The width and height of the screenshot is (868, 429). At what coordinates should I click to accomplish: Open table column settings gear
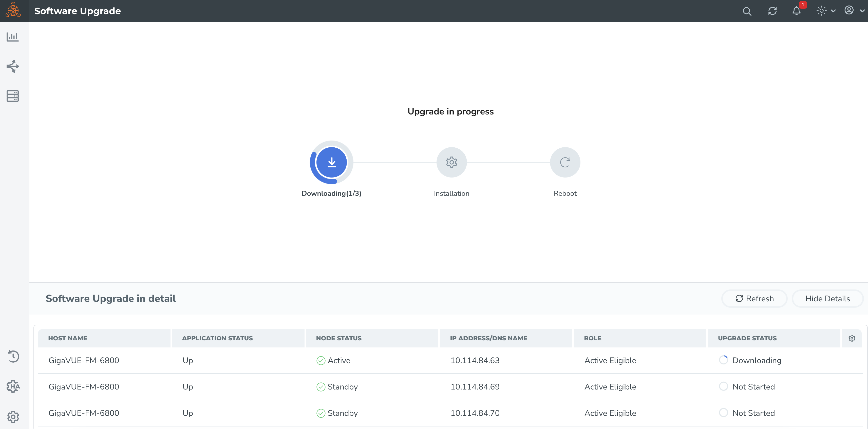click(852, 338)
